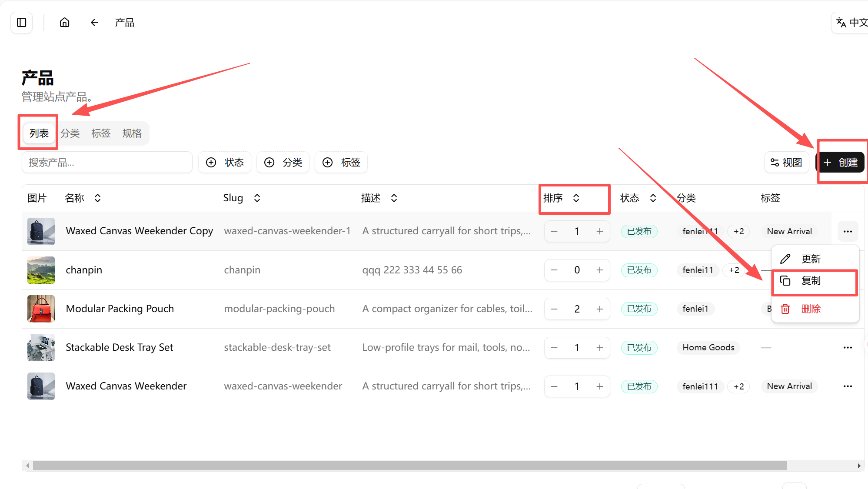Open the 标签 filter
The image size is (868, 489).
tap(341, 163)
